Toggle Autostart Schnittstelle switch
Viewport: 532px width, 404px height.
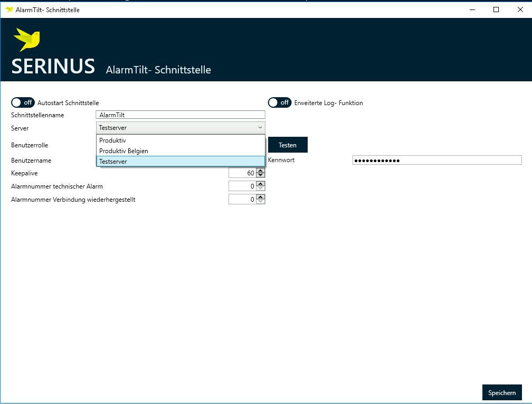pos(23,102)
